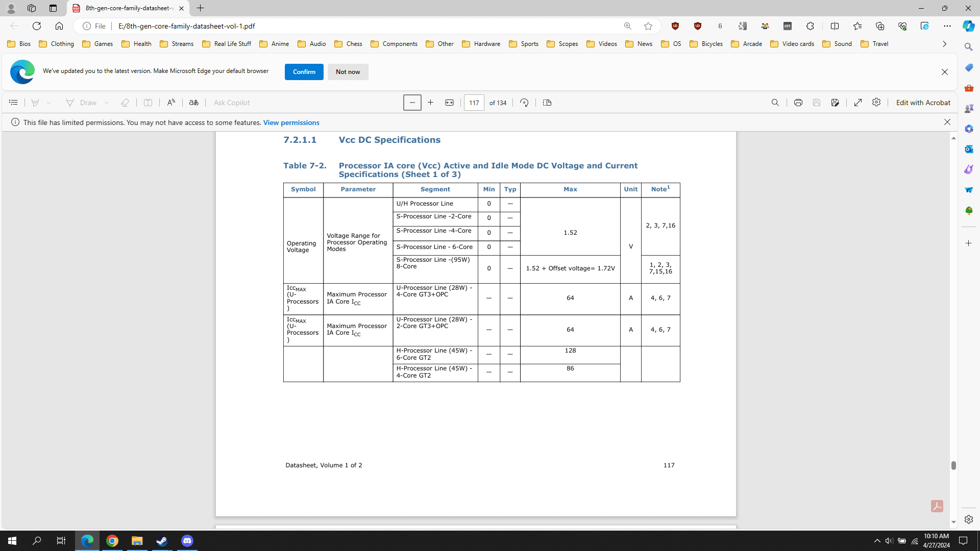980x551 pixels.
Task: Toggle Page view layout icon
Action: pyautogui.click(x=547, y=103)
